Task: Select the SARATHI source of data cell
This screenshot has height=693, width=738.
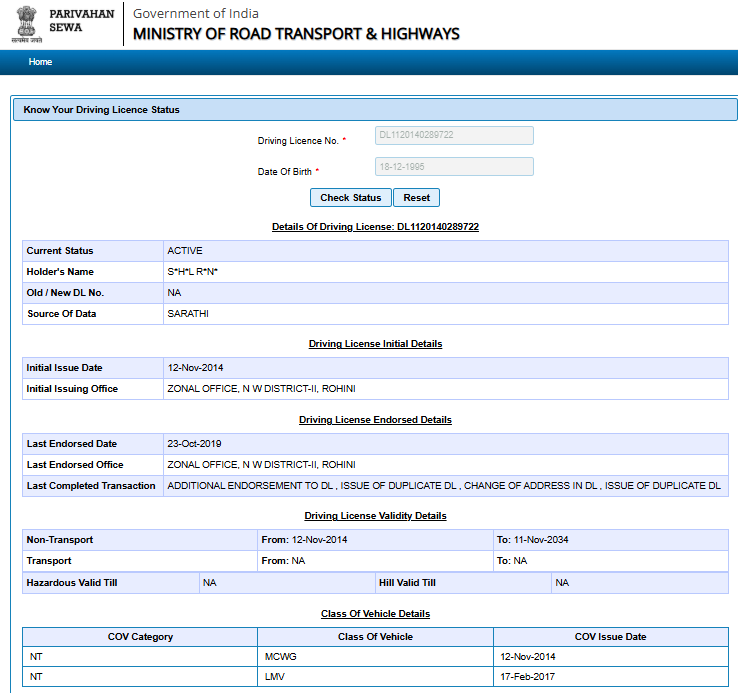Action: coord(188,314)
